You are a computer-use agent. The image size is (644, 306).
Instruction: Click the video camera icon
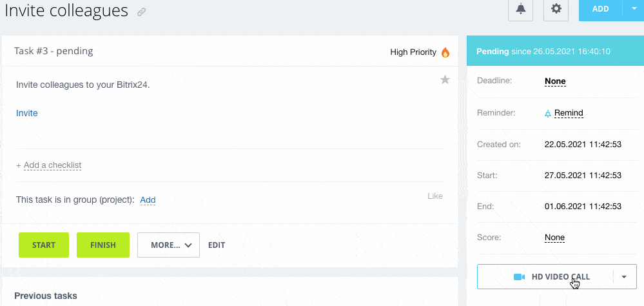click(520, 277)
